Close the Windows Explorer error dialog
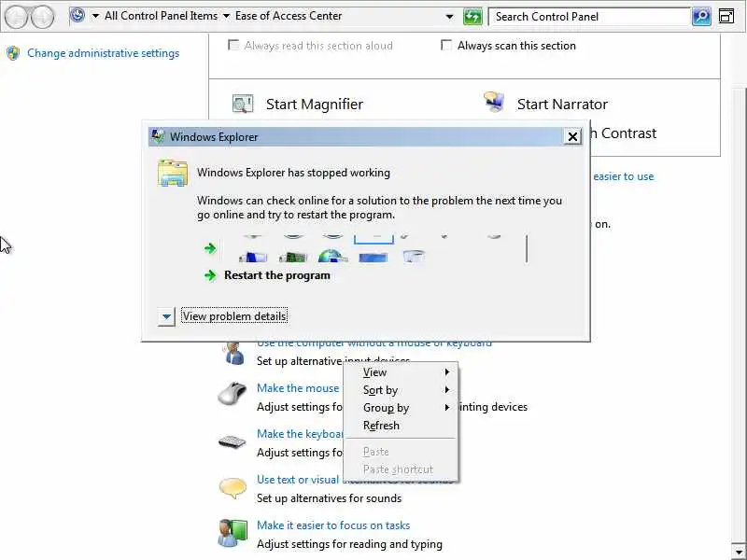 coord(572,136)
